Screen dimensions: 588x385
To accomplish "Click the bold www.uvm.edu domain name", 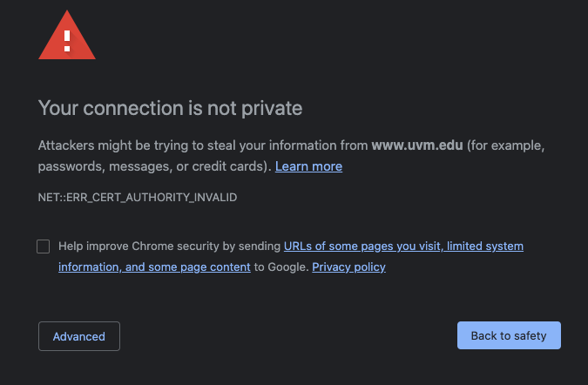I will 417,145.
